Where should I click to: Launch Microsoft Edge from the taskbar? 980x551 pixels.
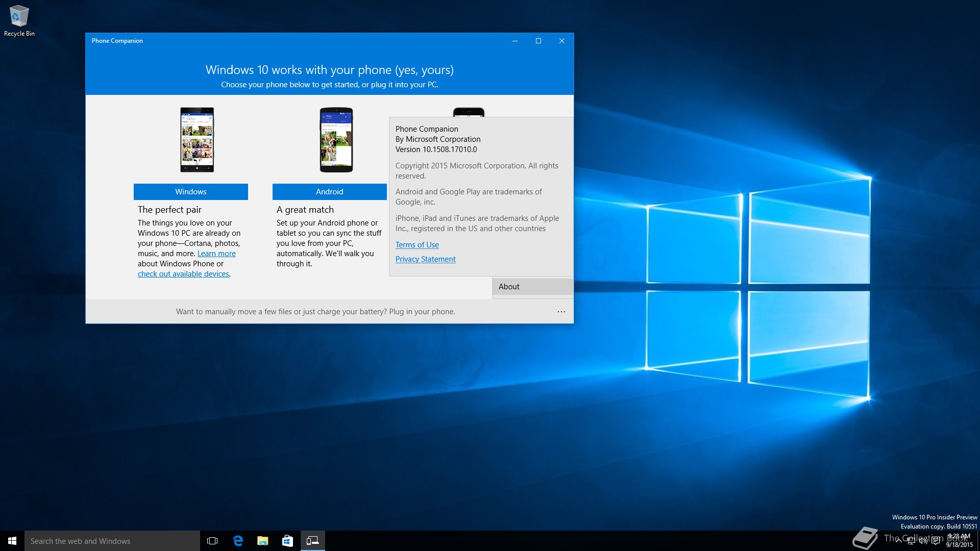coord(238,541)
